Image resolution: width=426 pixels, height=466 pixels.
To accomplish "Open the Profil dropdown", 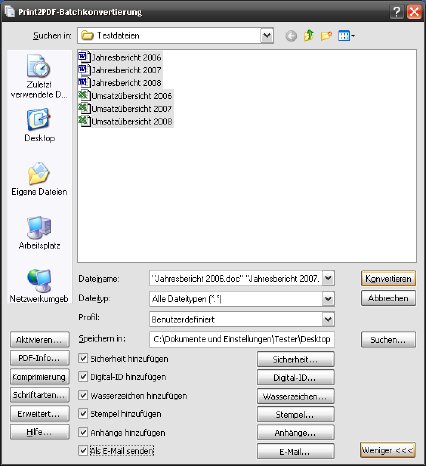I will pyautogui.click(x=328, y=319).
